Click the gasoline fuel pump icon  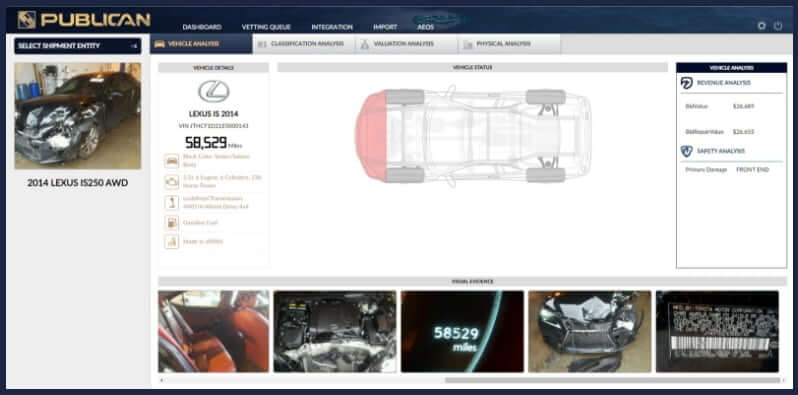172,222
